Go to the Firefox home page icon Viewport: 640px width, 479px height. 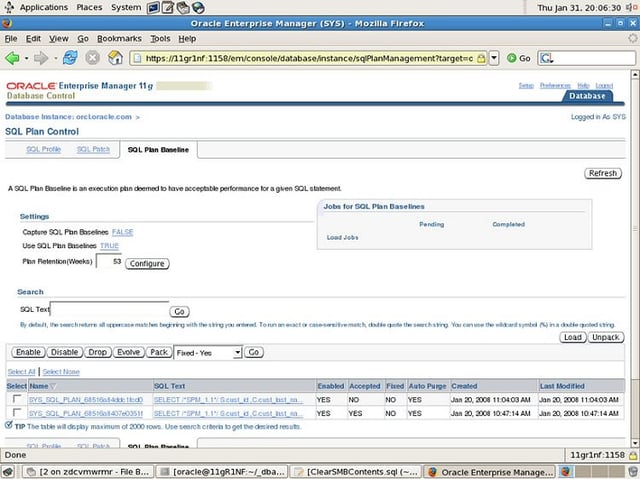click(x=115, y=58)
